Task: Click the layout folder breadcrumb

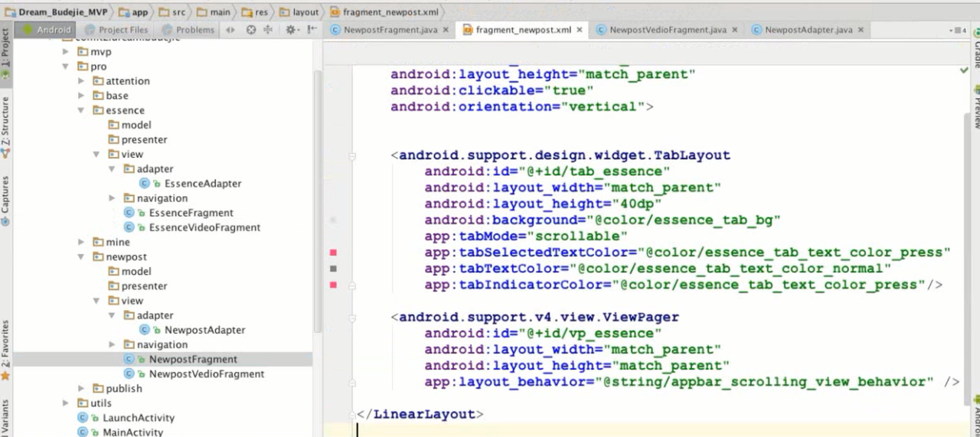Action: pos(299,12)
